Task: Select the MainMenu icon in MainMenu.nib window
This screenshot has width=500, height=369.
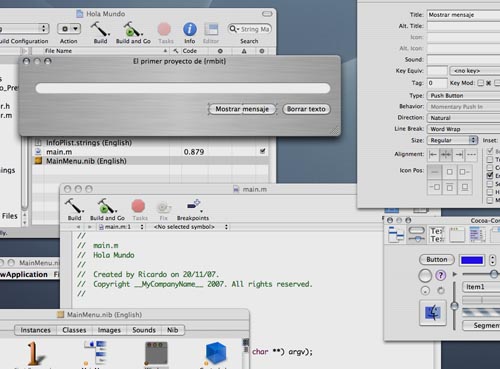Action: pyautogui.click(x=96, y=352)
